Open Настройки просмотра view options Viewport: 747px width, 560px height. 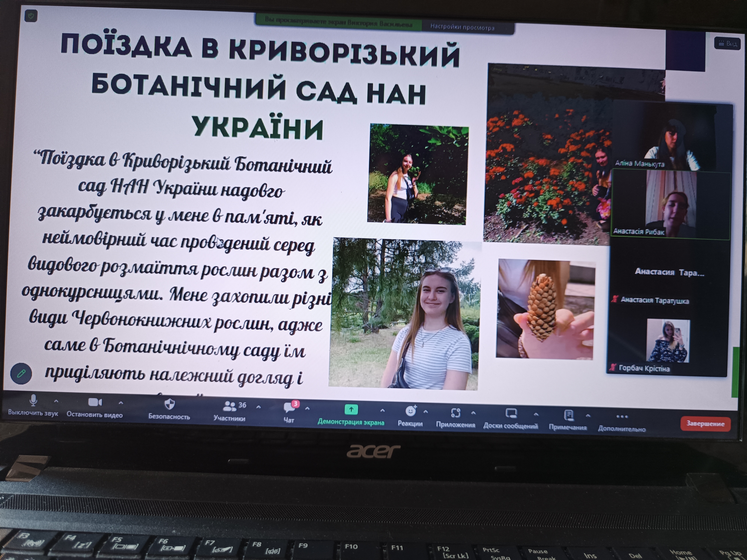pyautogui.click(x=462, y=27)
